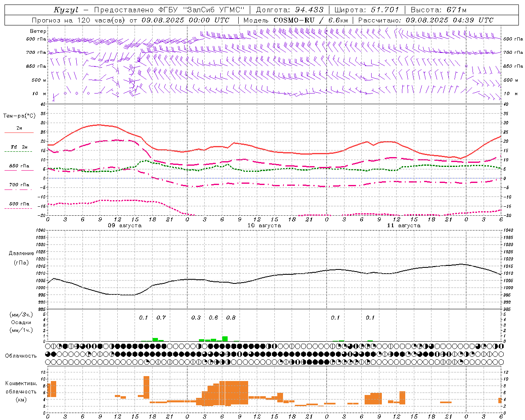Click the "0.7" precipitation amount value
Image resolution: width=525 pixels, height=420 pixels.
[x=161, y=317]
